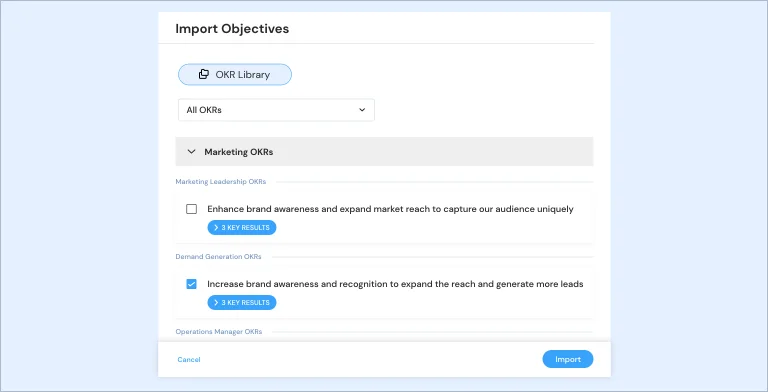Click the arrow icon in first 3 Key Results pill
This screenshot has height=392, width=768.
[x=216, y=228]
